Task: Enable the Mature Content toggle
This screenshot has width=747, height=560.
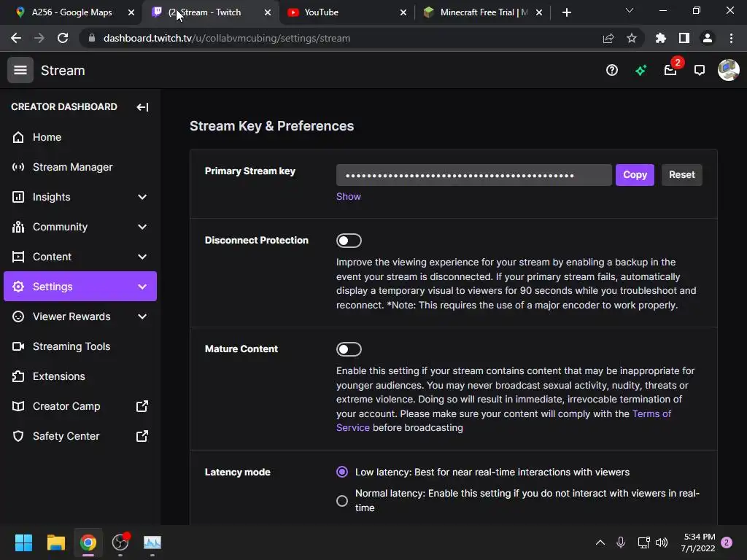Action: tap(349, 349)
